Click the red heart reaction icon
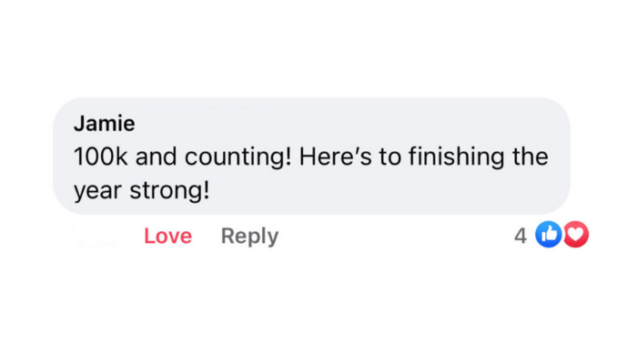The height and width of the screenshot is (364, 637). (576, 235)
